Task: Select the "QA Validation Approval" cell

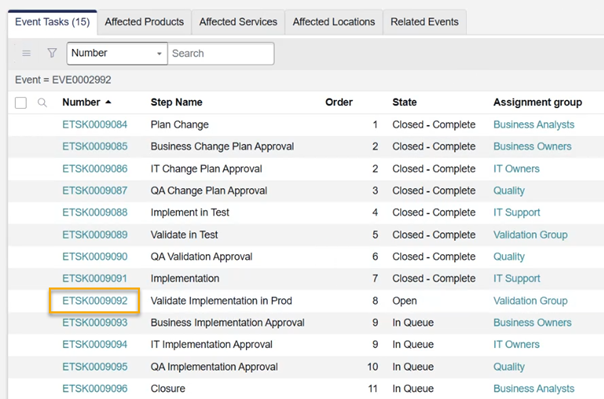Action: coord(201,256)
